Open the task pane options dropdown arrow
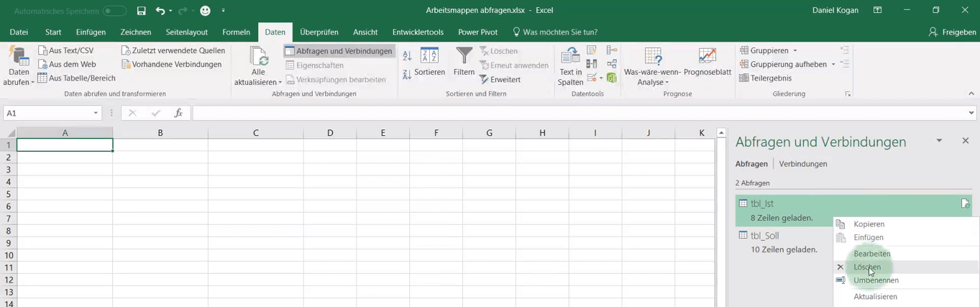Viewport: 980px width, 307px height. coord(939,141)
